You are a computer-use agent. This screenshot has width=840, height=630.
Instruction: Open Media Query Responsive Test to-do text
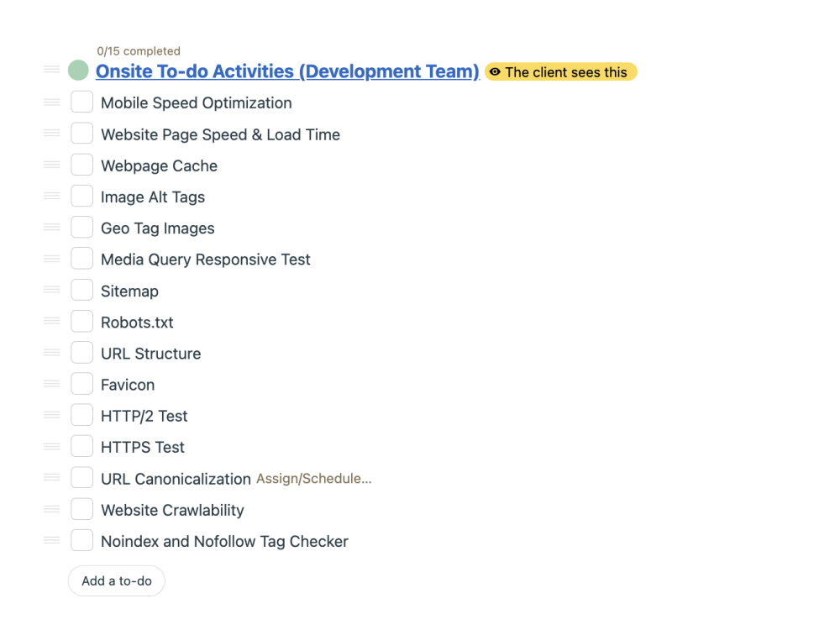pos(206,260)
